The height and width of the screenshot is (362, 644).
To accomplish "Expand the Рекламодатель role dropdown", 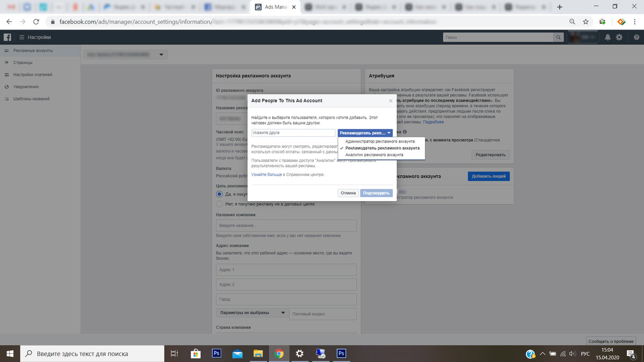I will (x=365, y=132).
